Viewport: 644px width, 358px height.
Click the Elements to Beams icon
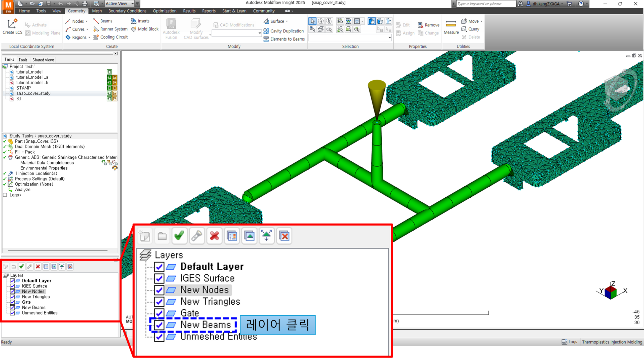click(266, 39)
